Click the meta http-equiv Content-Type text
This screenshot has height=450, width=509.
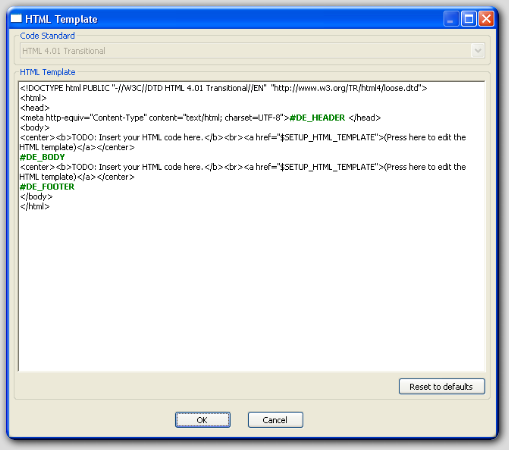154,118
